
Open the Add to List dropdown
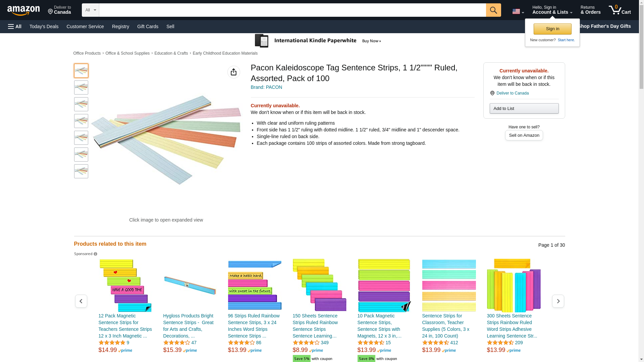[x=524, y=108]
